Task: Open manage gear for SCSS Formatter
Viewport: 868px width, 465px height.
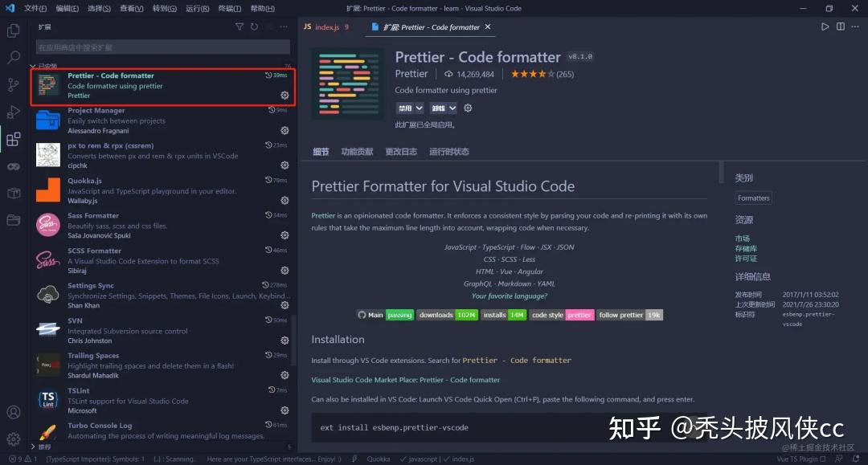Action: [x=285, y=271]
